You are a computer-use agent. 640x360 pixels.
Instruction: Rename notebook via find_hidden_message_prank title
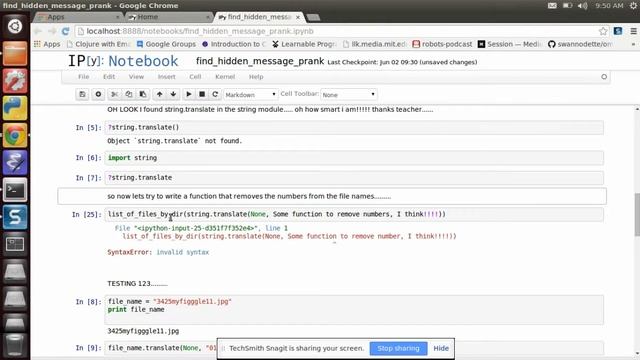click(260, 61)
